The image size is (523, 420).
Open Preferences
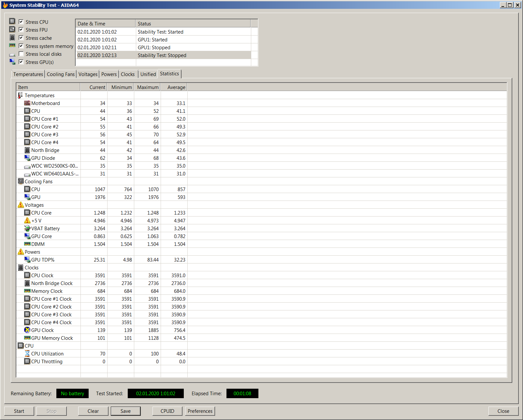pyautogui.click(x=200, y=411)
